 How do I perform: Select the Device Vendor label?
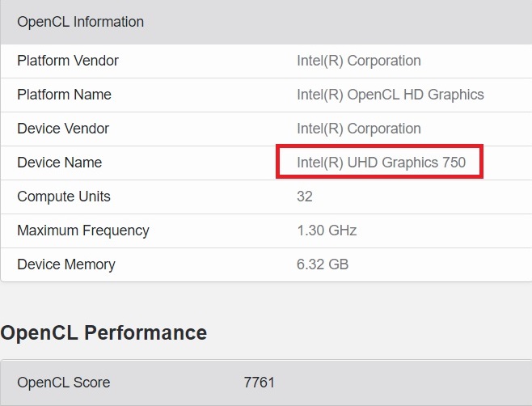click(63, 129)
